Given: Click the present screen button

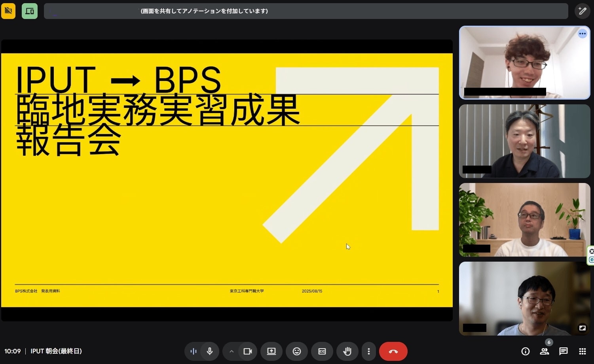Looking at the screenshot, I should 271,351.
